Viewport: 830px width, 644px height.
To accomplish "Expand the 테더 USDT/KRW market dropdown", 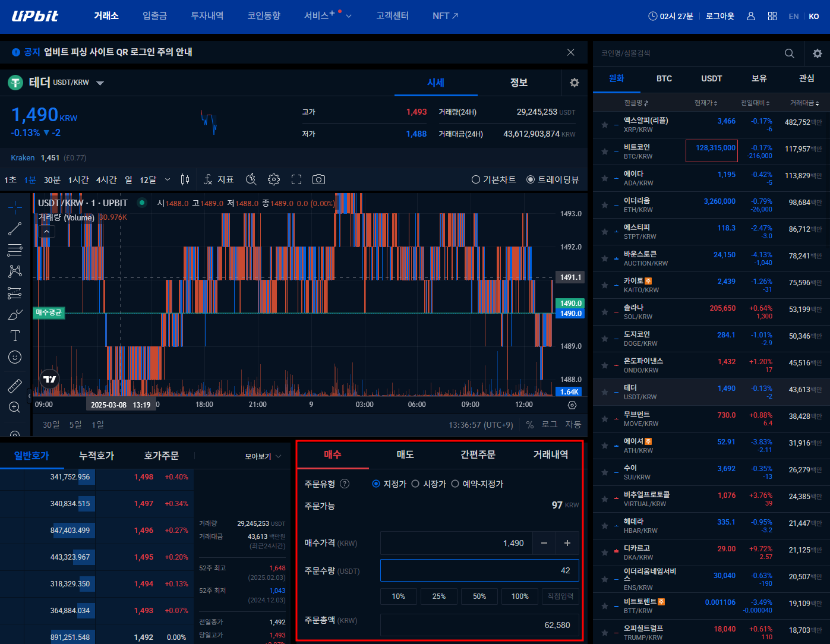I will click(x=100, y=83).
